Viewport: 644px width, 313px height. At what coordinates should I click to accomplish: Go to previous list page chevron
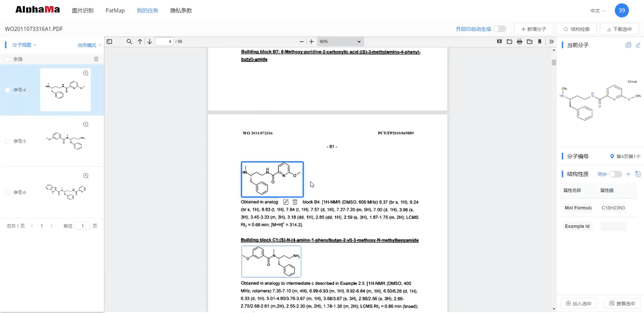32,226
